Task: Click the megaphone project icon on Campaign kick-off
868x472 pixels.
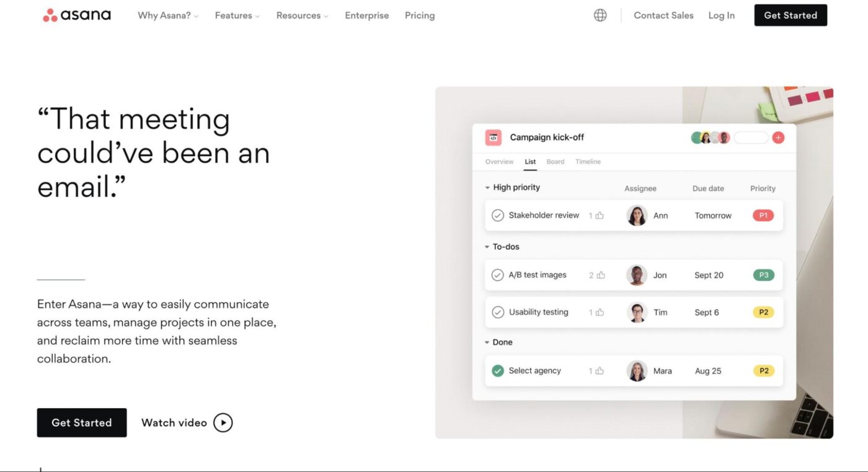Action: (493, 137)
